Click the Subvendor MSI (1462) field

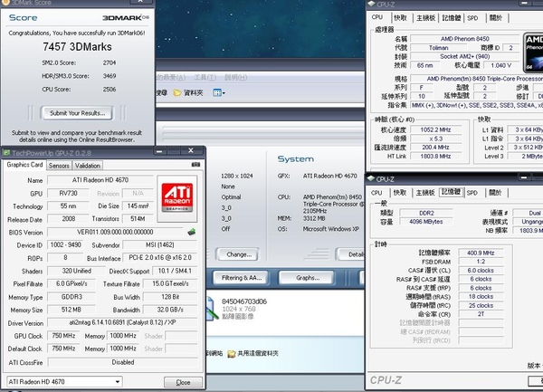[x=159, y=244]
